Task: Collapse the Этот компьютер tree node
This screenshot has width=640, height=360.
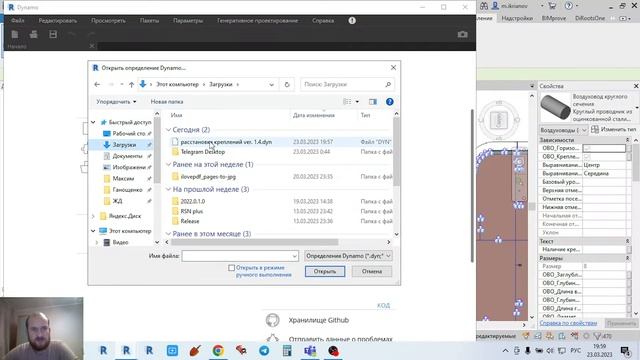Action: tap(93, 231)
